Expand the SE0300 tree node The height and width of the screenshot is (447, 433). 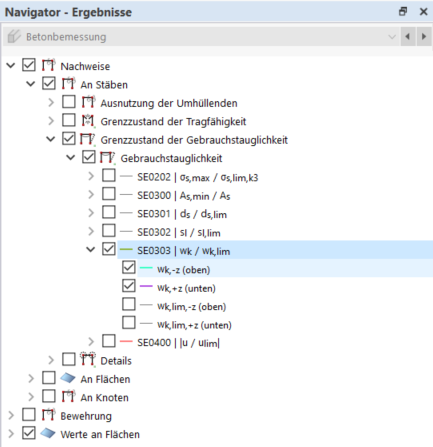(x=91, y=194)
